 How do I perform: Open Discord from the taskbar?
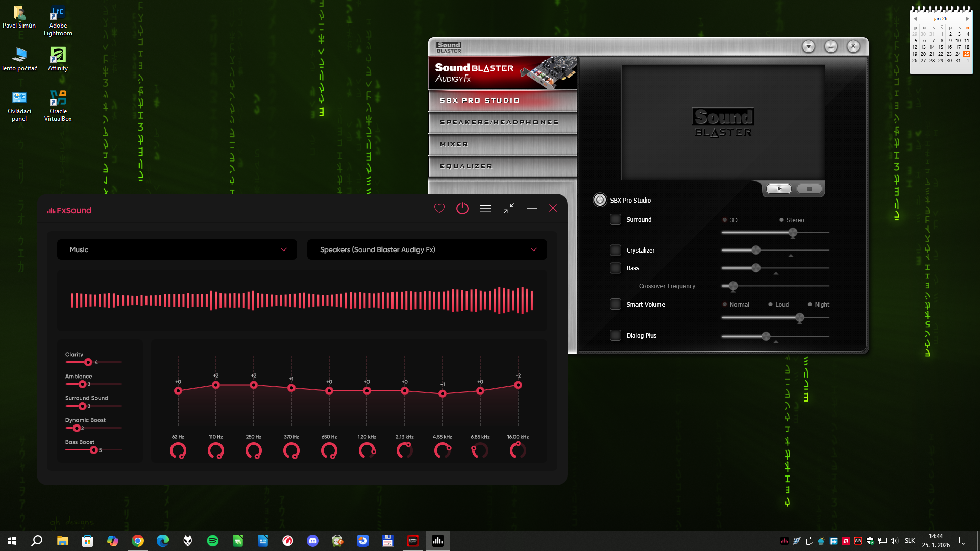tap(313, 541)
